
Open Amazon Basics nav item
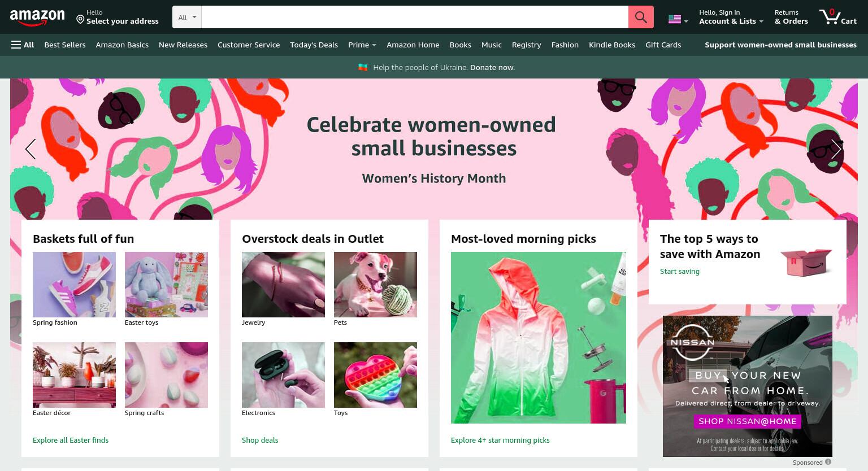pos(122,45)
